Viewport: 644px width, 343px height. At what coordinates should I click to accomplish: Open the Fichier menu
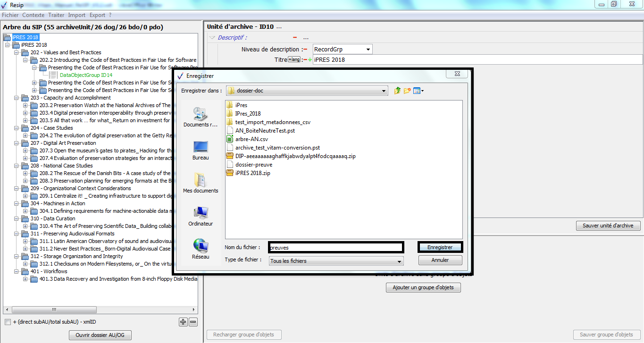pos(10,15)
